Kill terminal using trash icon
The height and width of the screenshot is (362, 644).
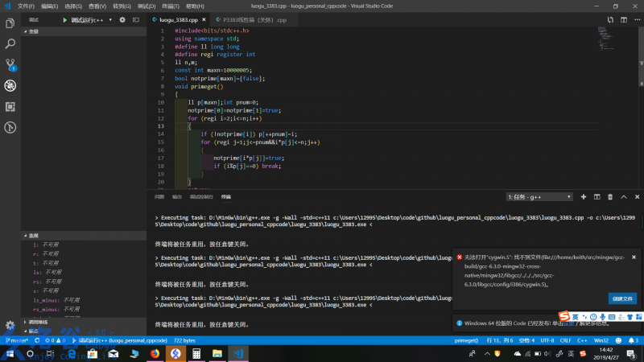coord(609,196)
